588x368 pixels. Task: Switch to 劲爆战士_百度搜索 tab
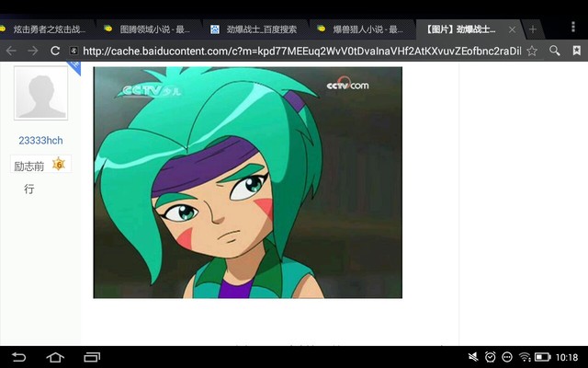point(255,29)
